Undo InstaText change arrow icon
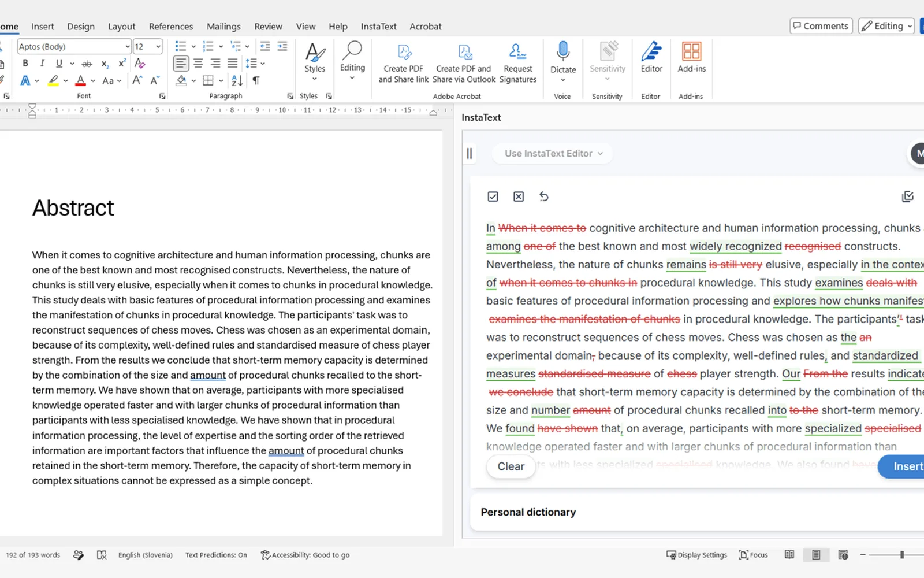The width and height of the screenshot is (924, 578). coord(543,197)
